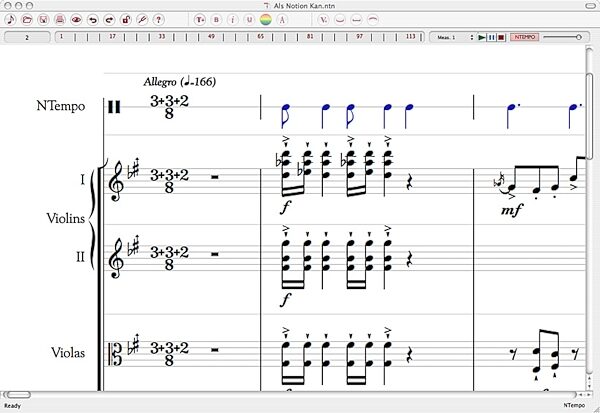Click the Violin I 3+3+2/8 time signature
This screenshot has height=413, width=600.
(x=169, y=181)
